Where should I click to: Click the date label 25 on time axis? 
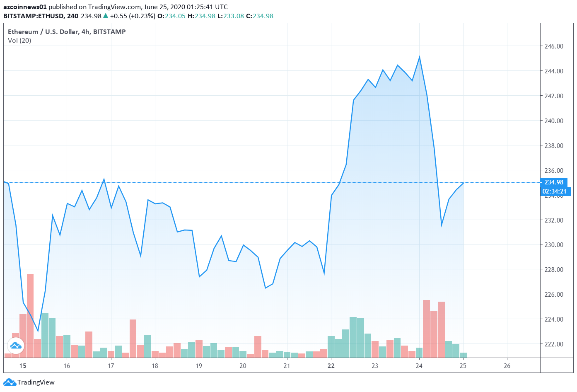pyautogui.click(x=463, y=365)
